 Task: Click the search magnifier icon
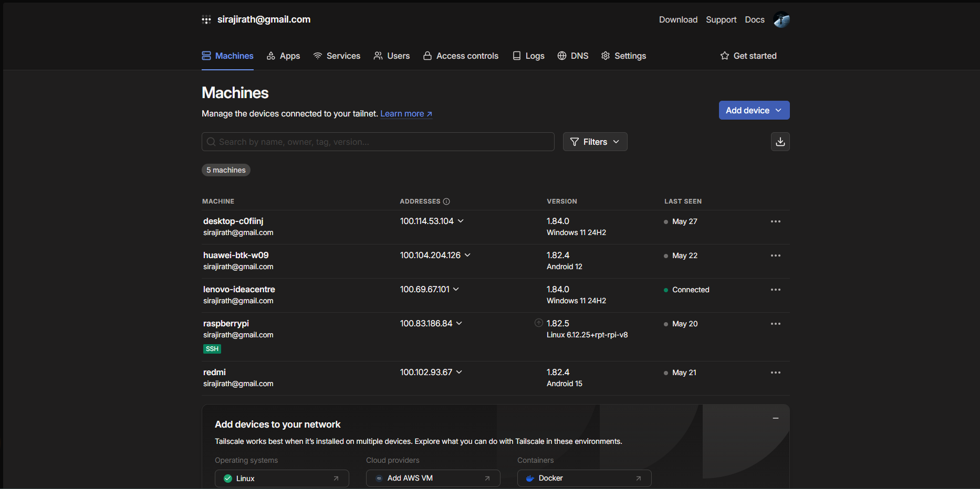[211, 142]
